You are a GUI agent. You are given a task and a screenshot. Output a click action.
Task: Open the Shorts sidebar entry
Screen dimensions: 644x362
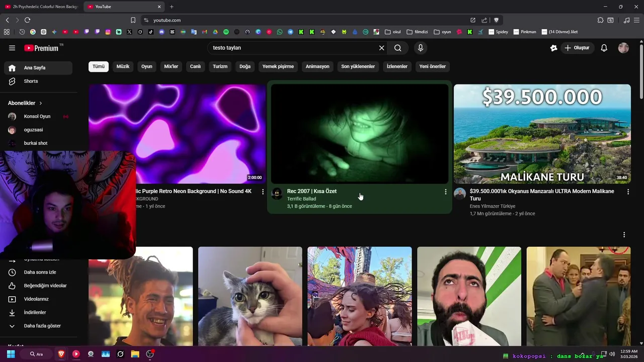(x=38, y=81)
